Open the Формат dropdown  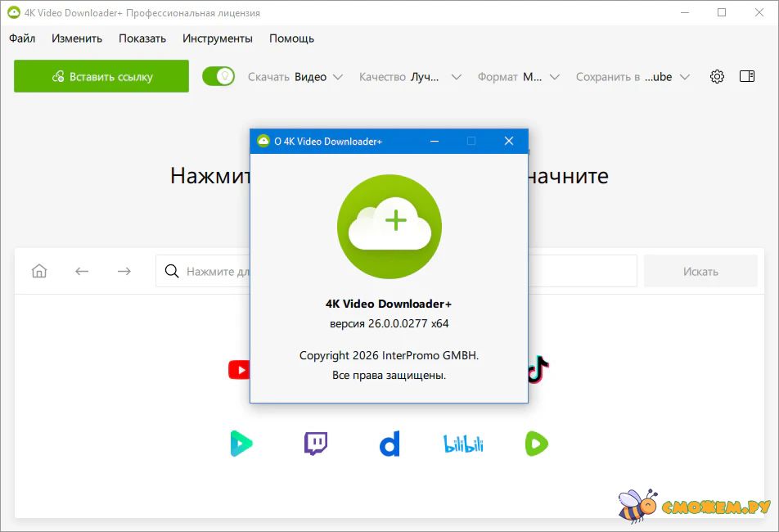coord(519,77)
